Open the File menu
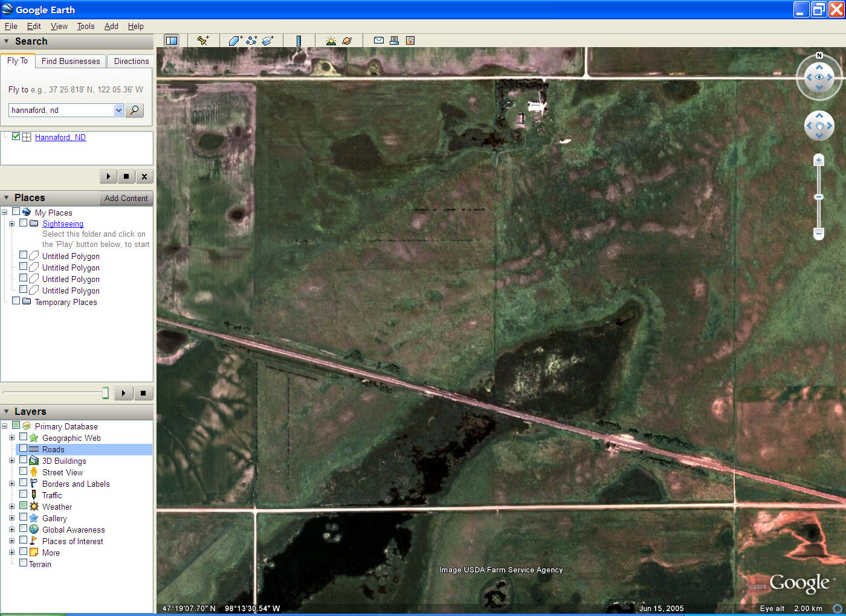The height and width of the screenshot is (616, 846). pos(11,26)
